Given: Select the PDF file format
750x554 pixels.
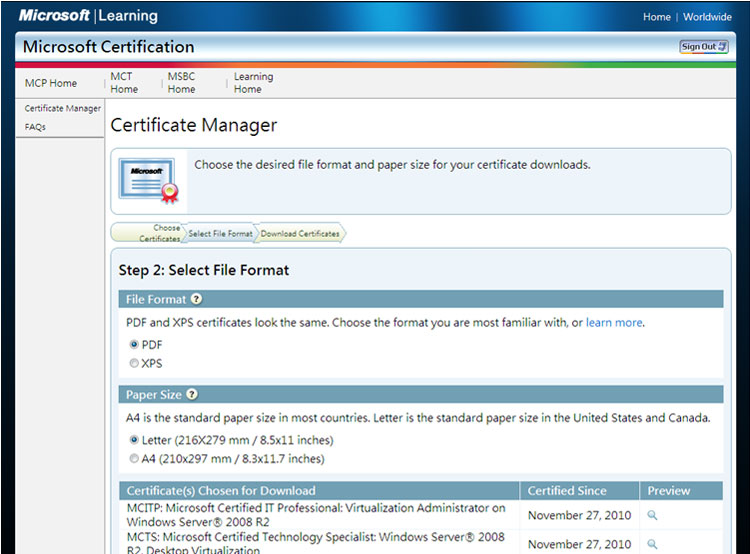Looking at the screenshot, I should [x=134, y=344].
